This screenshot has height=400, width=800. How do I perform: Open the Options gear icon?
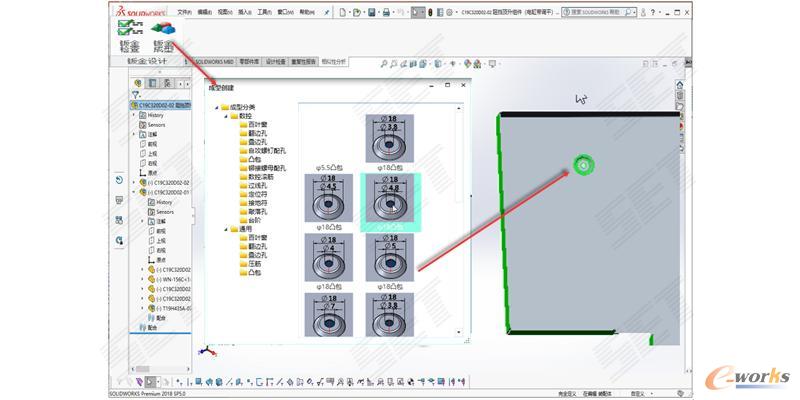coord(449,12)
